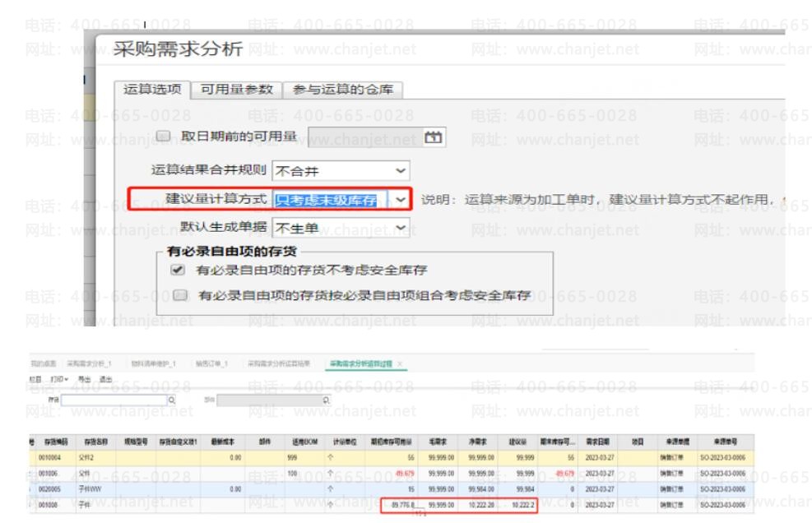Viewport: 812px width, 523px height.
Task: Close the 采购需求分析运算过程 tab with its X
Action: click(x=400, y=363)
